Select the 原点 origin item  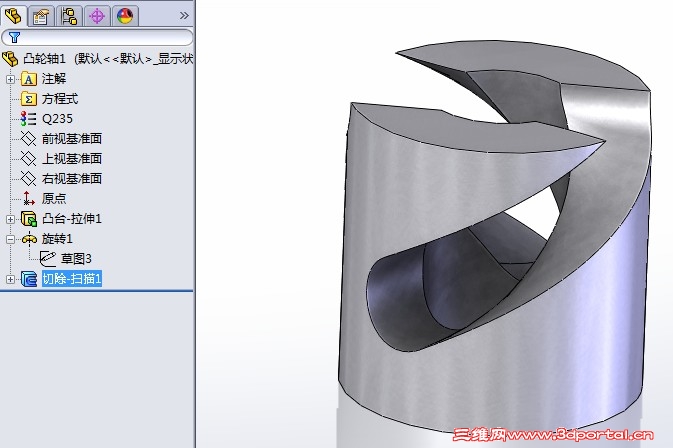click(x=54, y=198)
